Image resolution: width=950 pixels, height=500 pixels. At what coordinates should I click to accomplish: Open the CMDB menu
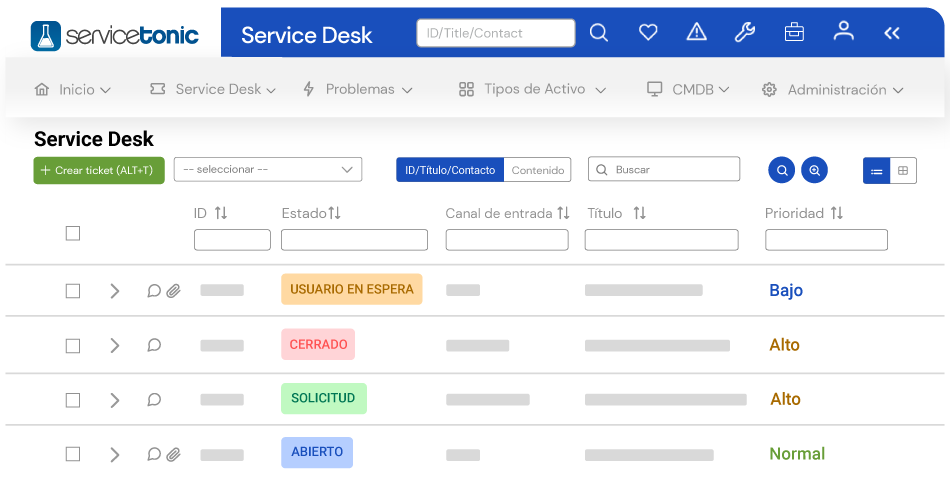(x=688, y=90)
